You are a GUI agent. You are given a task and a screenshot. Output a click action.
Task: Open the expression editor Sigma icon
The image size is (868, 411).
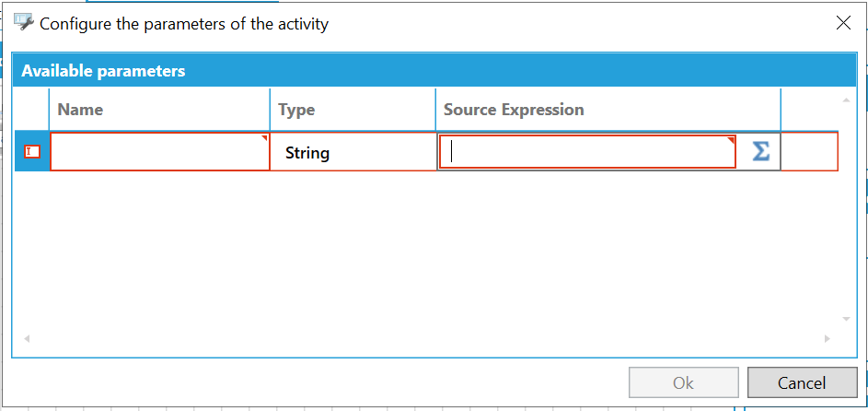click(760, 152)
